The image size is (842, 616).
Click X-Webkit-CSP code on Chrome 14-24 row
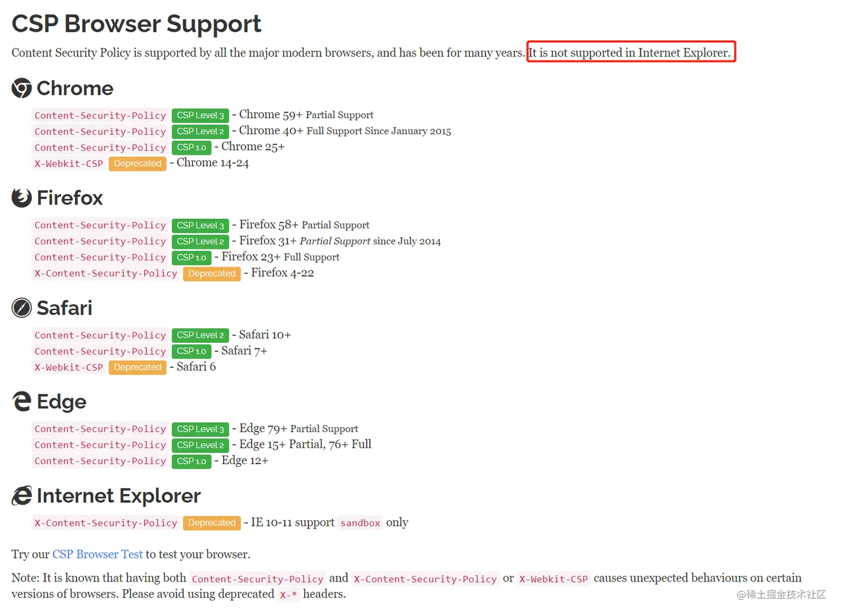69,164
